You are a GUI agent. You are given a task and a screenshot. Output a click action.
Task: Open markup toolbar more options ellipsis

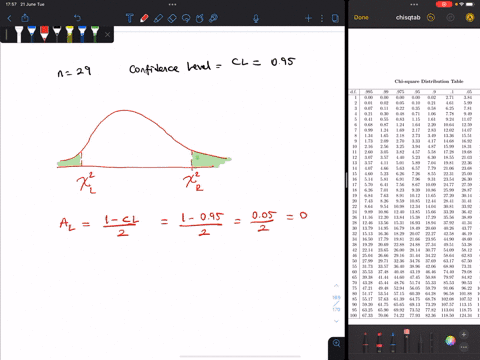point(464,347)
